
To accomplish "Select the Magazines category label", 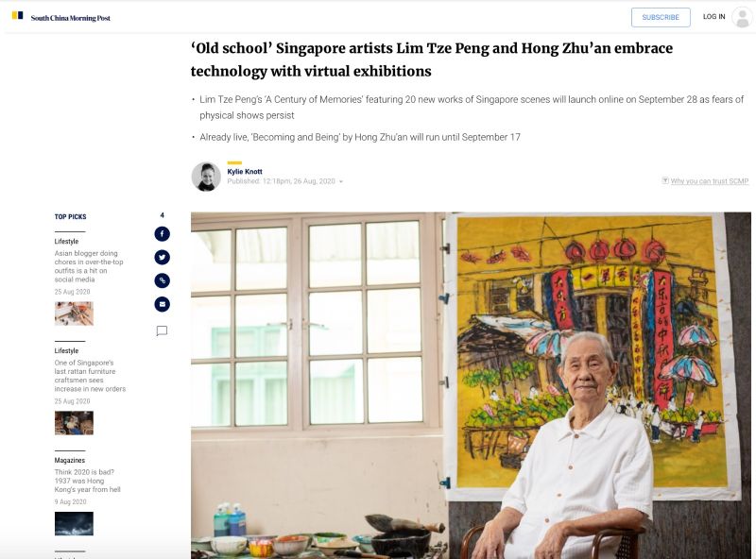I will pos(69,460).
